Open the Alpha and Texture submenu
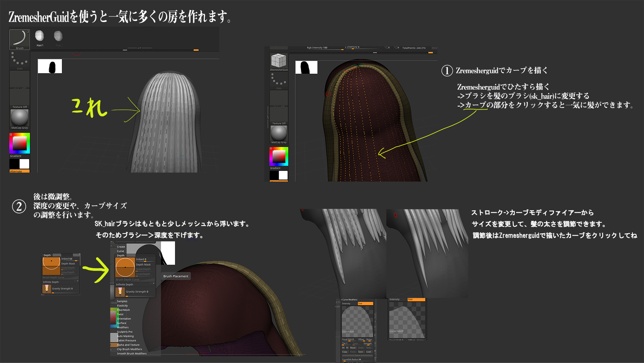 [x=128, y=345]
